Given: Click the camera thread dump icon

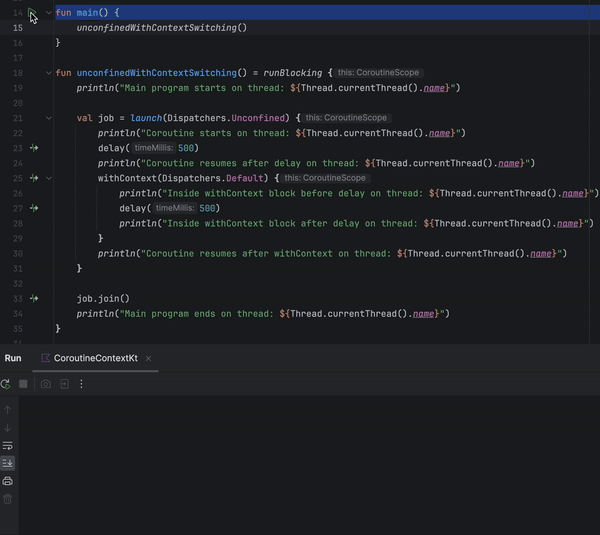Looking at the screenshot, I should 45,384.
